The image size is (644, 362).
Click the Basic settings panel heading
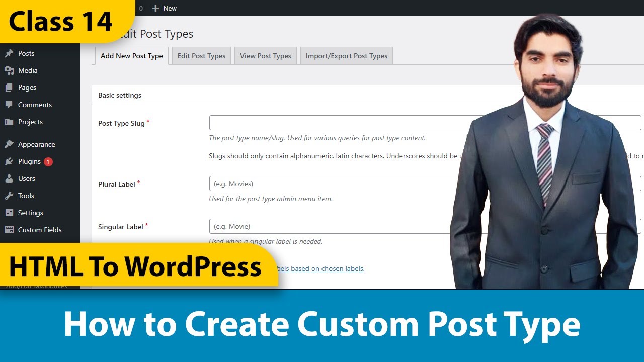[120, 95]
